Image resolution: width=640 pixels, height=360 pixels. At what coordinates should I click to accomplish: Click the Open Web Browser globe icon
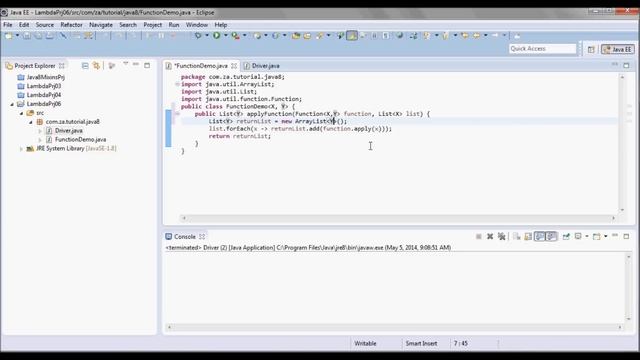(400, 36)
